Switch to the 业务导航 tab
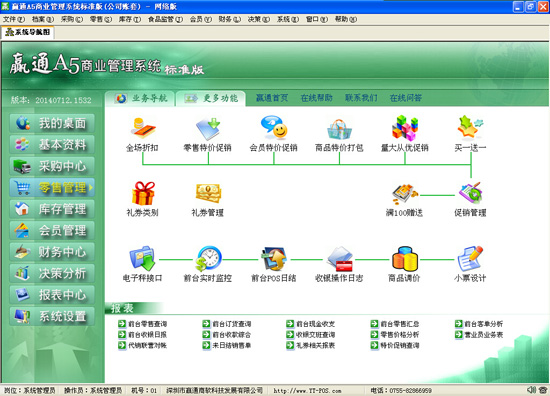The height and width of the screenshot is (396, 550). point(140,99)
